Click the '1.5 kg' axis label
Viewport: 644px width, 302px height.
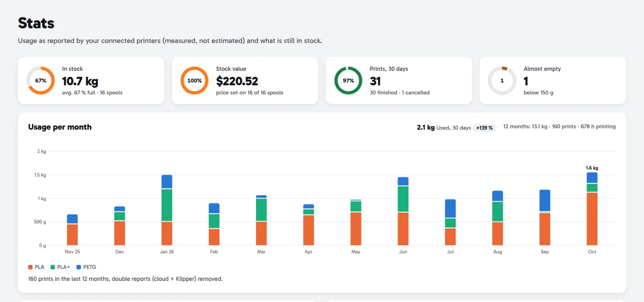(40, 175)
